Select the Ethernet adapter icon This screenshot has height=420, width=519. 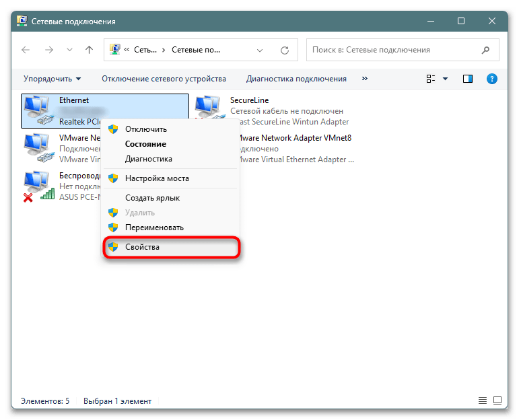click(x=39, y=110)
